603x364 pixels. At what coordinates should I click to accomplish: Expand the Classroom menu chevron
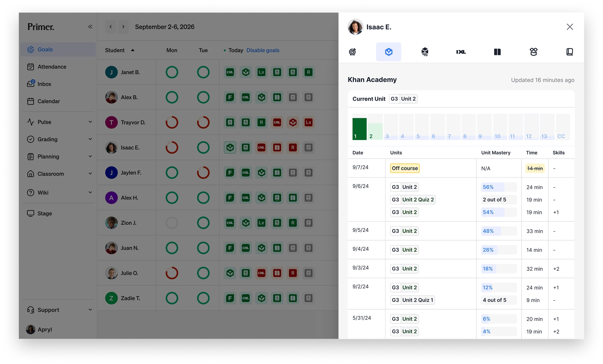pos(90,174)
